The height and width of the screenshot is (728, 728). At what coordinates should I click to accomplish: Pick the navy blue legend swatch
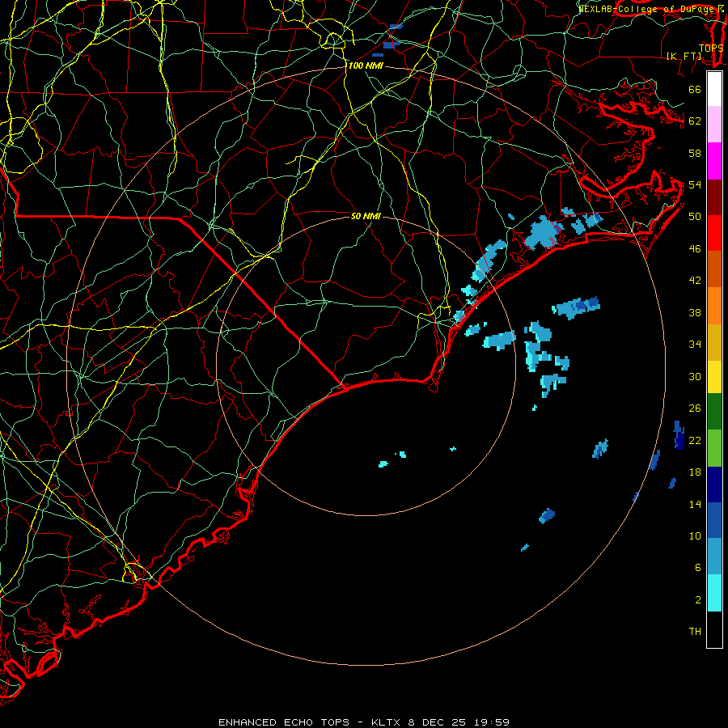coord(714,485)
